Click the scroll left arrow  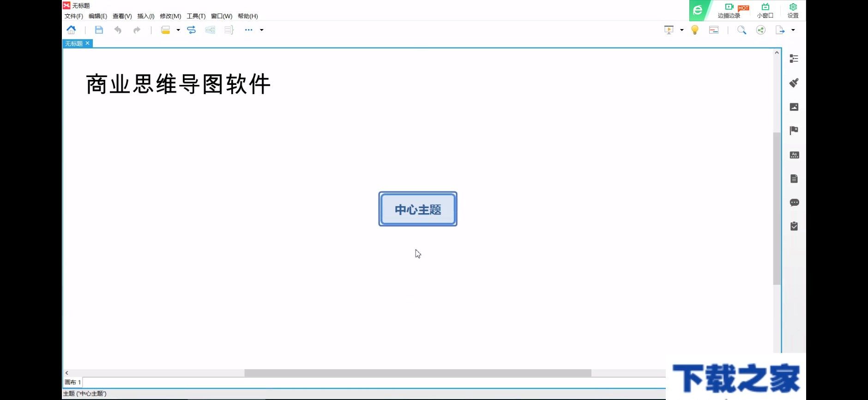coord(67,373)
